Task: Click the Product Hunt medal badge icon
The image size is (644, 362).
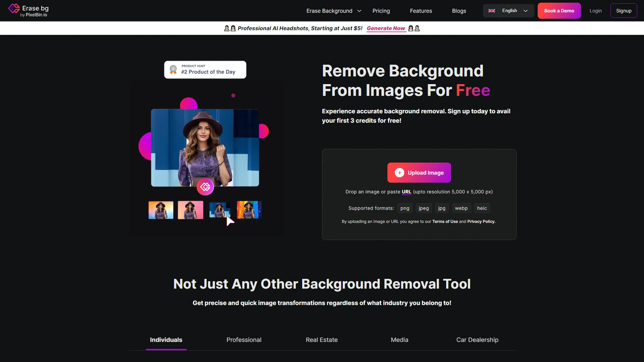Action: click(x=173, y=70)
